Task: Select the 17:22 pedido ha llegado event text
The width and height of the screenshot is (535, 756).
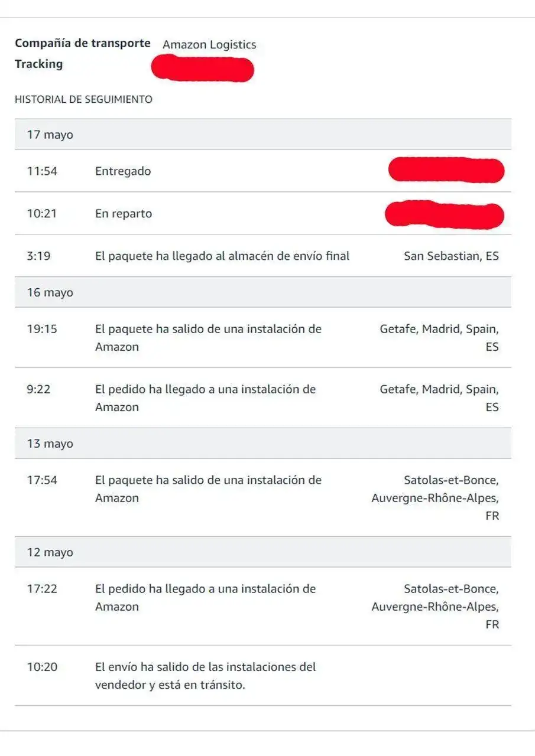Action: click(x=205, y=598)
